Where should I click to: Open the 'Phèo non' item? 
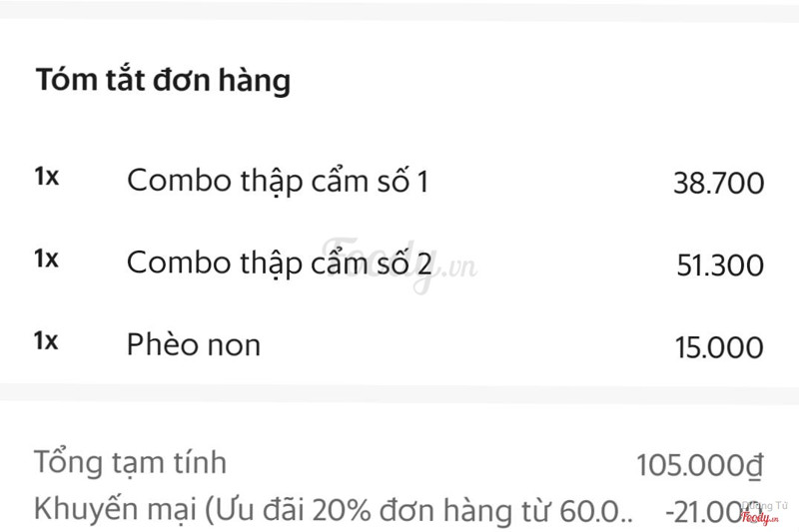(194, 345)
